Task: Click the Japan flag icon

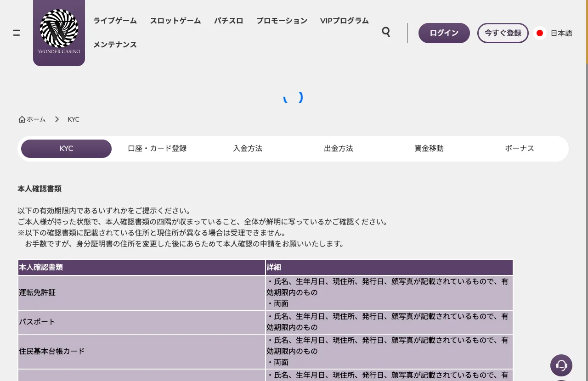Action: [540, 33]
